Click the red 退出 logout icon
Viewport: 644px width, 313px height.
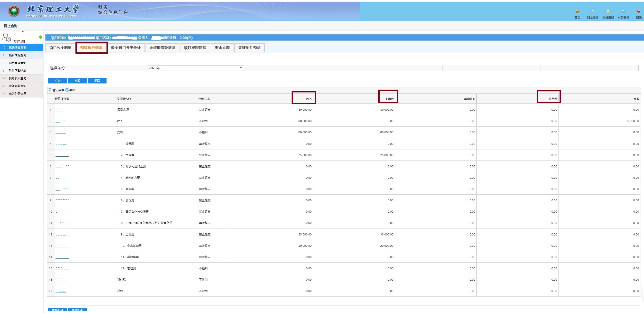click(639, 11)
